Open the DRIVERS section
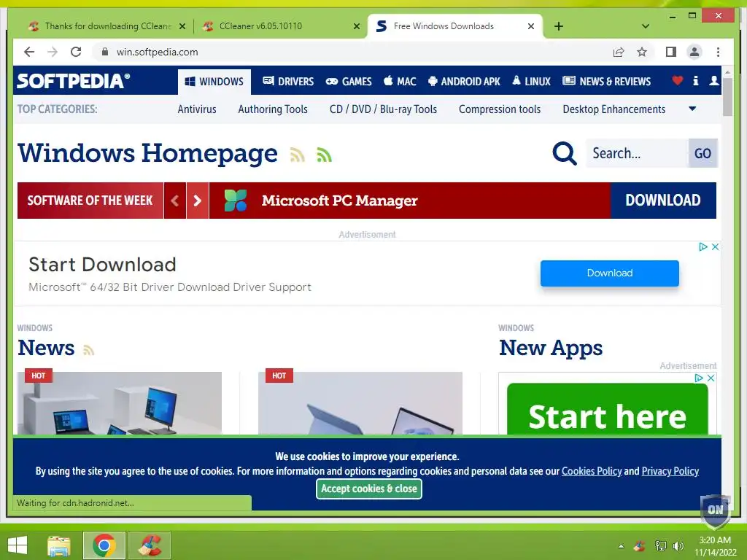This screenshot has height=560, width=747. (288, 82)
